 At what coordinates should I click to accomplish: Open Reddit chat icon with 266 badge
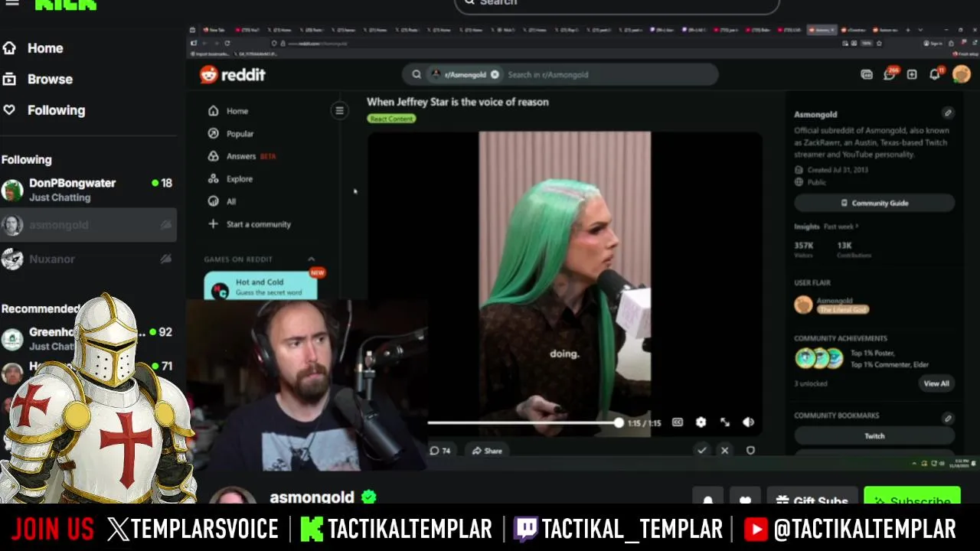click(x=890, y=73)
